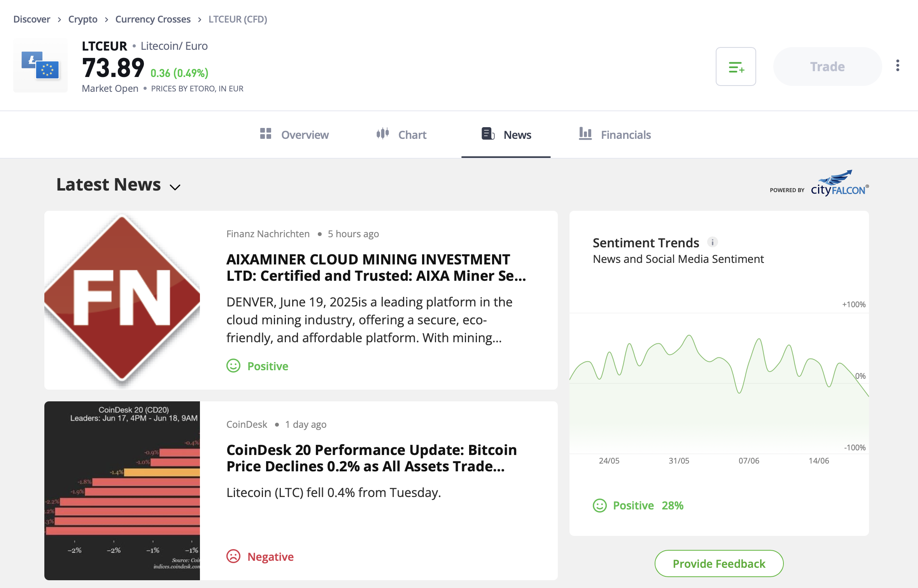
Task: Click the Finanz Nachrichten FN thumbnail
Action: pyautogui.click(x=122, y=300)
